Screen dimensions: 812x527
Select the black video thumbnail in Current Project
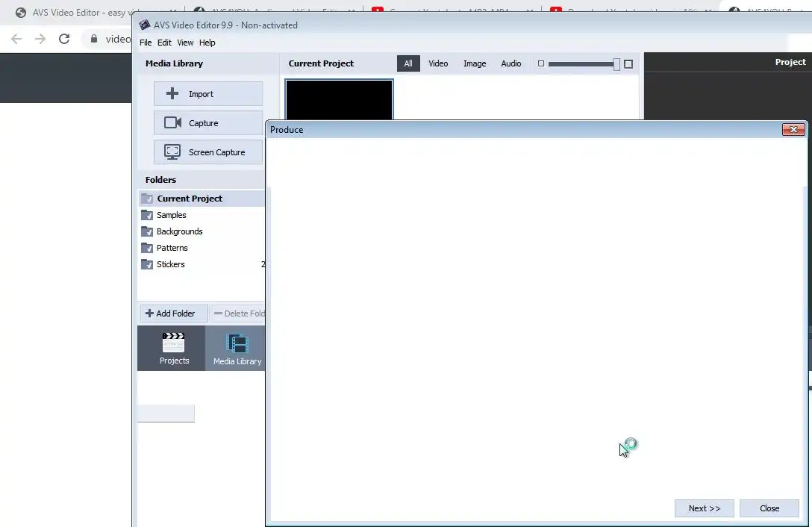pos(339,100)
